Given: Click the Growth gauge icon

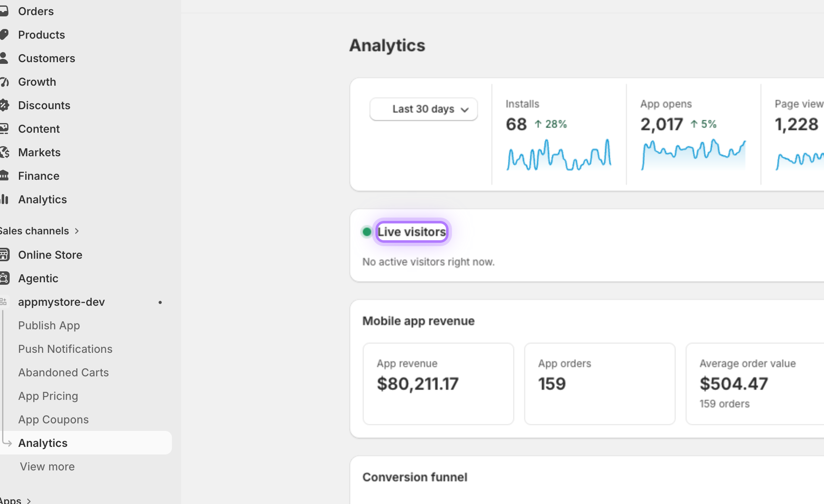Looking at the screenshot, I should pyautogui.click(x=4, y=82).
